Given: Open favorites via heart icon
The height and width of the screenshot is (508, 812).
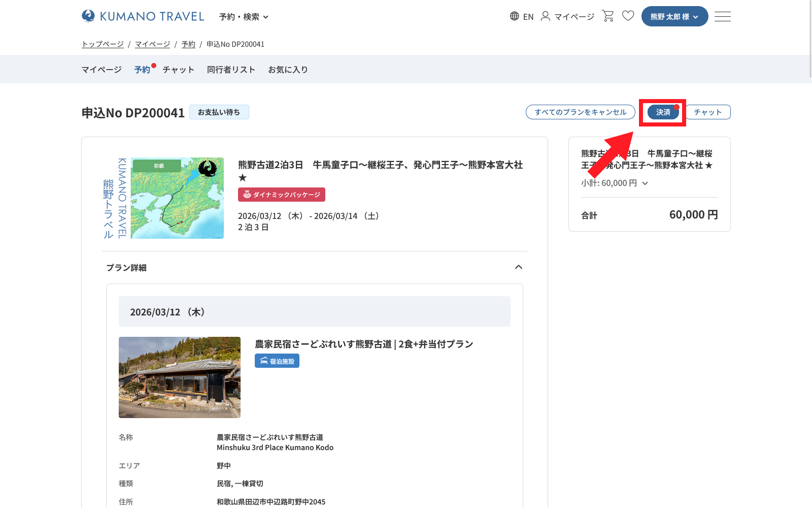Looking at the screenshot, I should [628, 16].
